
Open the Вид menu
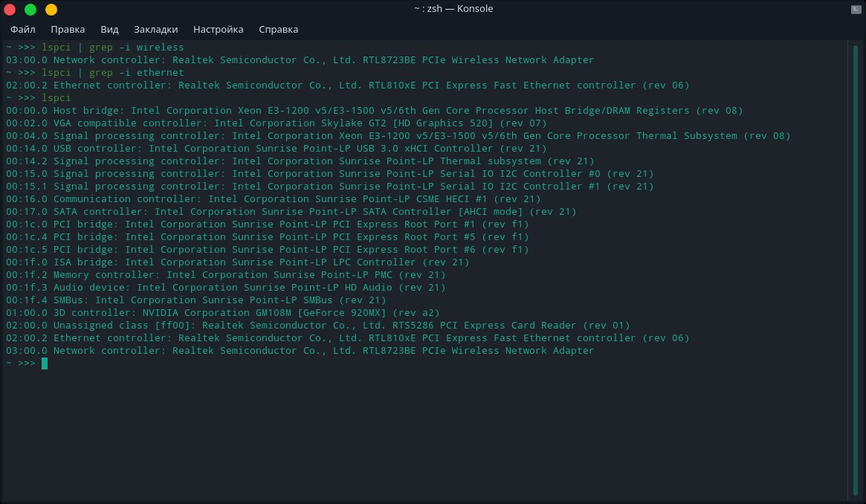pyautogui.click(x=109, y=29)
